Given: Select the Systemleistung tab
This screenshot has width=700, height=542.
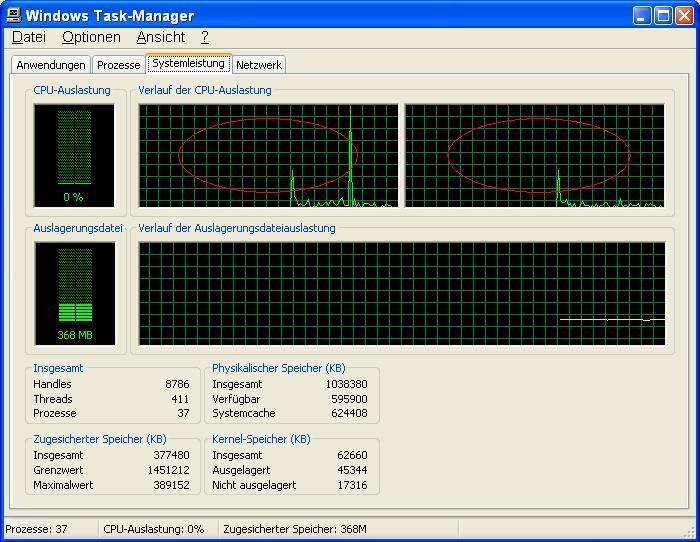Looking at the screenshot, I should click(x=188, y=63).
